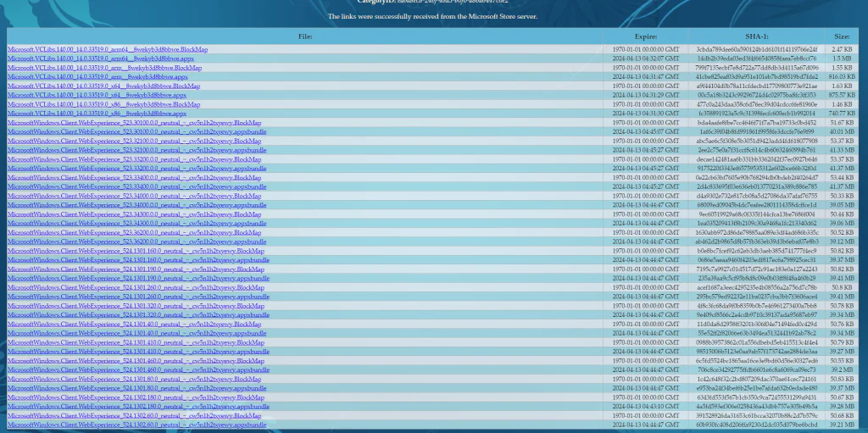Open VCLibs arm BlockMap link
Screen dimensions: 868x433
(x=104, y=68)
